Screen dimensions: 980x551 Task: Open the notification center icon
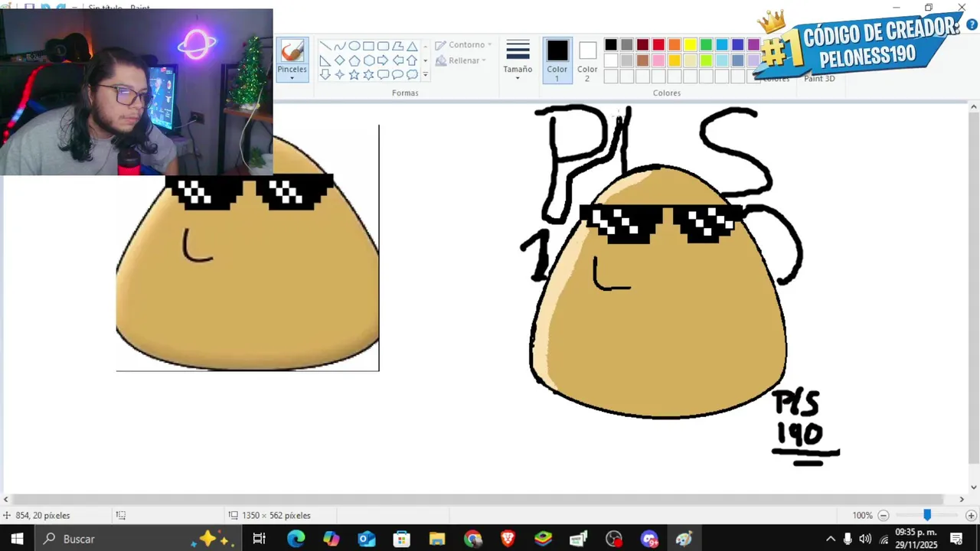click(955, 539)
